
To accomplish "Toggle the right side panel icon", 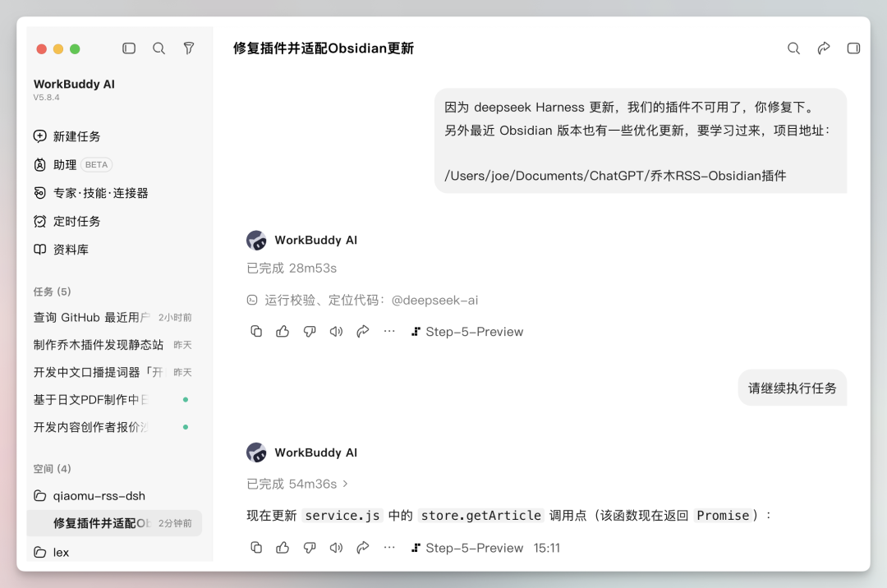I will pos(853,48).
